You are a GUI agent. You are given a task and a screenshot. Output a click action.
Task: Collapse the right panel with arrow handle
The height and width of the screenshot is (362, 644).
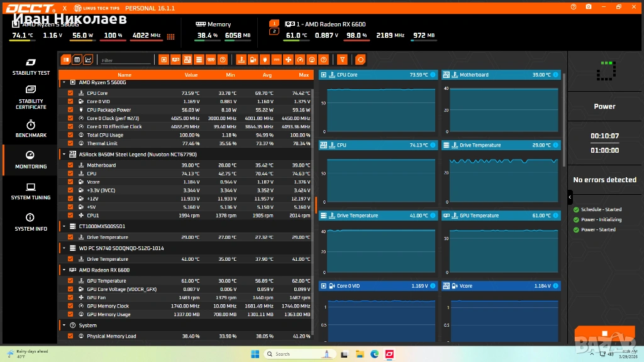pyautogui.click(x=570, y=197)
